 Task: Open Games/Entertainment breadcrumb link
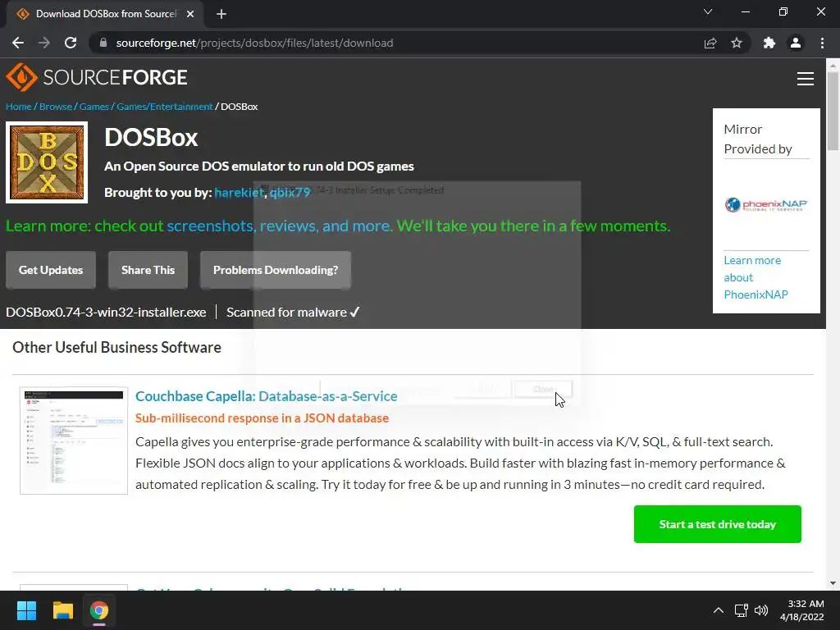(x=164, y=107)
